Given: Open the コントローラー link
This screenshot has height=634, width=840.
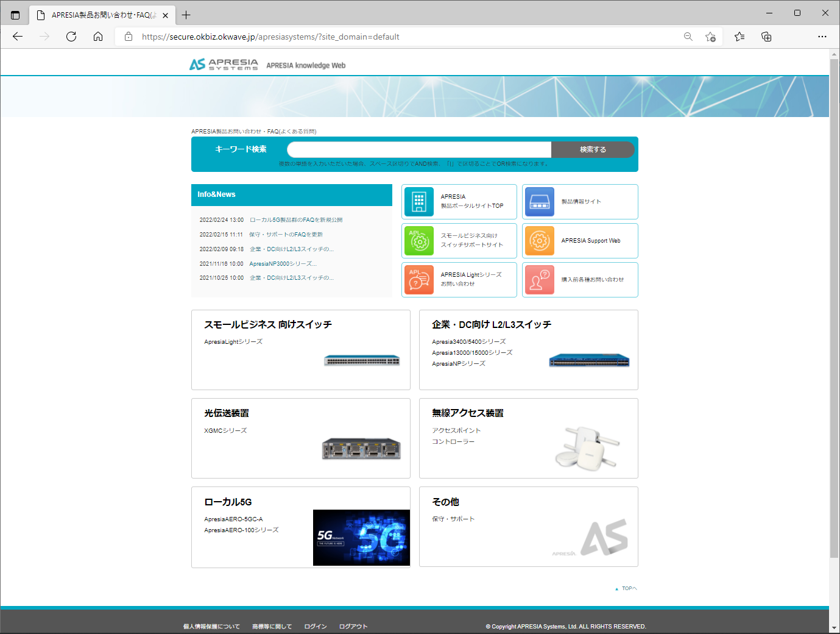Looking at the screenshot, I should [x=453, y=442].
